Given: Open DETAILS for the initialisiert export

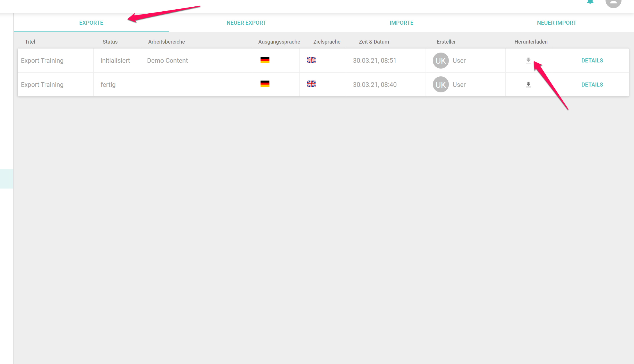Looking at the screenshot, I should point(592,60).
